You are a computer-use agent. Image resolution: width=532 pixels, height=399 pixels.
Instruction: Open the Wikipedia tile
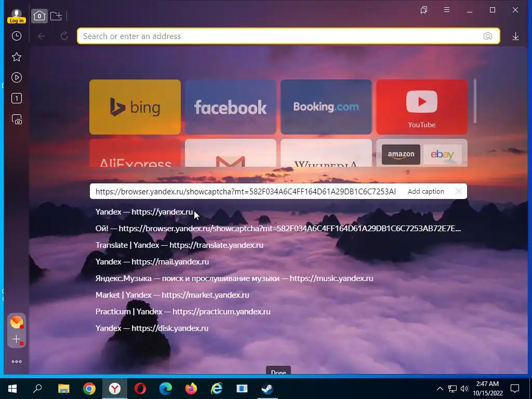pos(326,153)
